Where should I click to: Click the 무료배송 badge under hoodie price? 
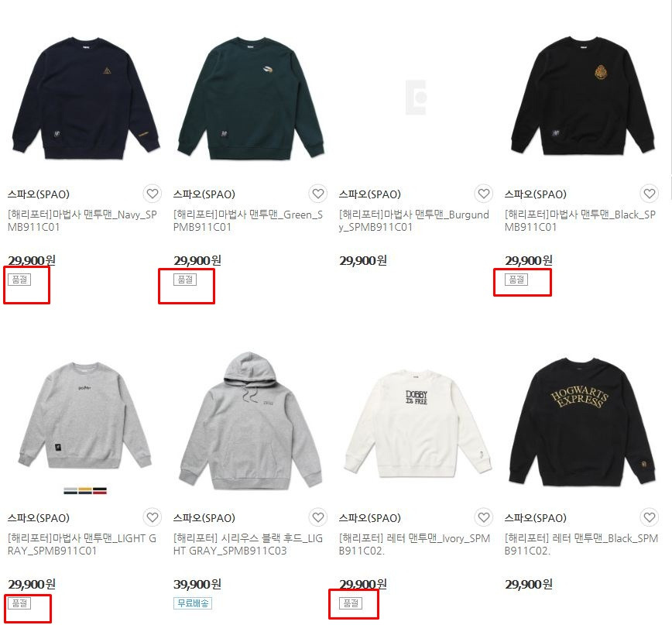[x=193, y=603]
